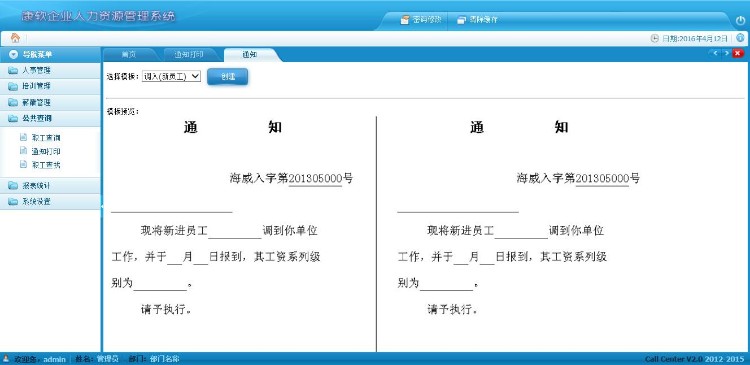Viewport: 750px width, 365px height.
Task: Expand the 人事管理 menu section
Action: (x=50, y=70)
